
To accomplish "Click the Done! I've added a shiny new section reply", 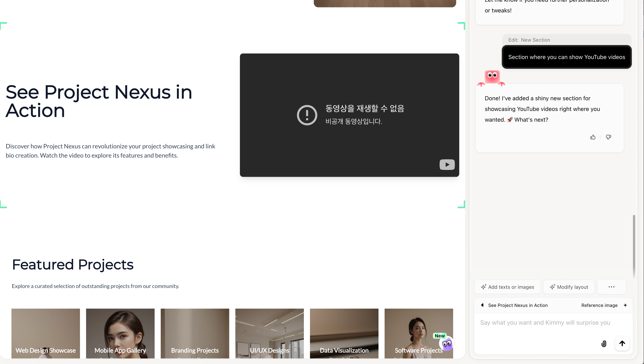I will point(542,109).
